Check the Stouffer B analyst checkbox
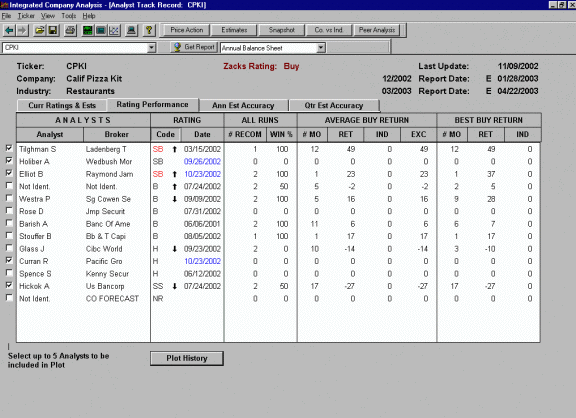Image resolution: width=576 pixels, height=418 pixels. (9, 235)
